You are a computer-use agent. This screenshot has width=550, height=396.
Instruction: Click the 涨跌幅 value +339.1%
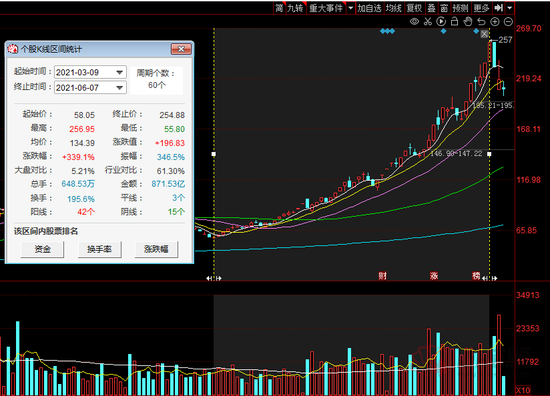(x=78, y=157)
